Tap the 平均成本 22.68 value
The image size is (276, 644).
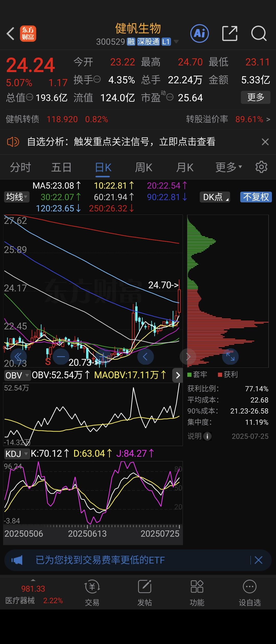click(x=259, y=400)
